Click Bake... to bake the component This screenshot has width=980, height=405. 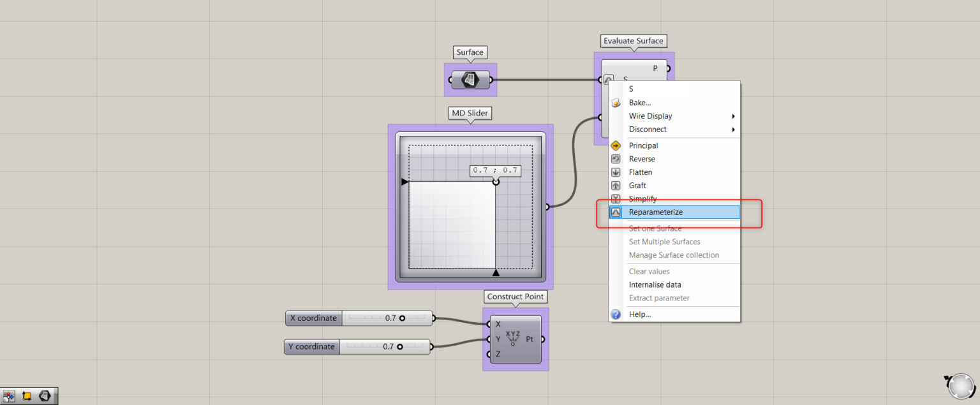639,102
